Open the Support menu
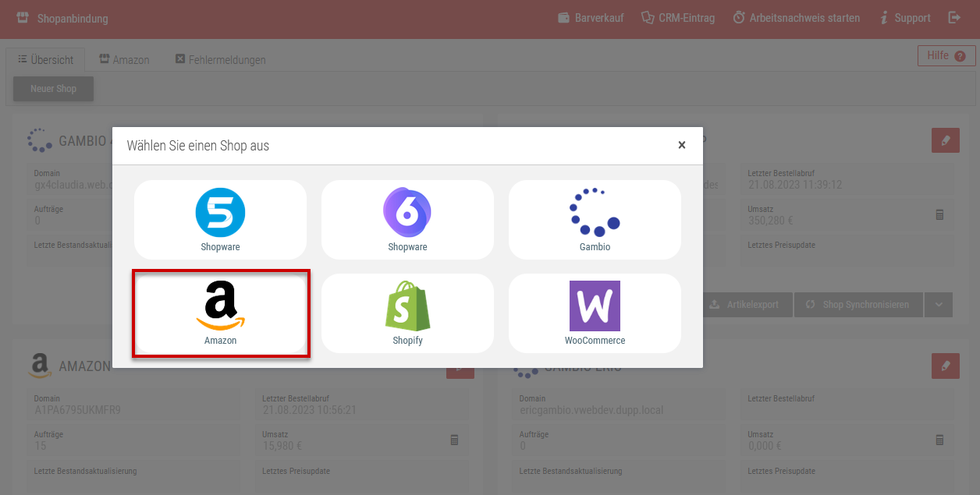Image resolution: width=980 pixels, height=495 pixels. pyautogui.click(x=904, y=18)
